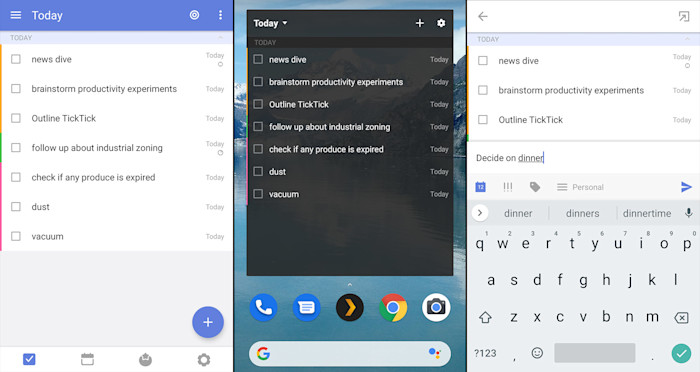
Task: Tick the Outline TickTick checkbox in right panel
Action: point(483,120)
